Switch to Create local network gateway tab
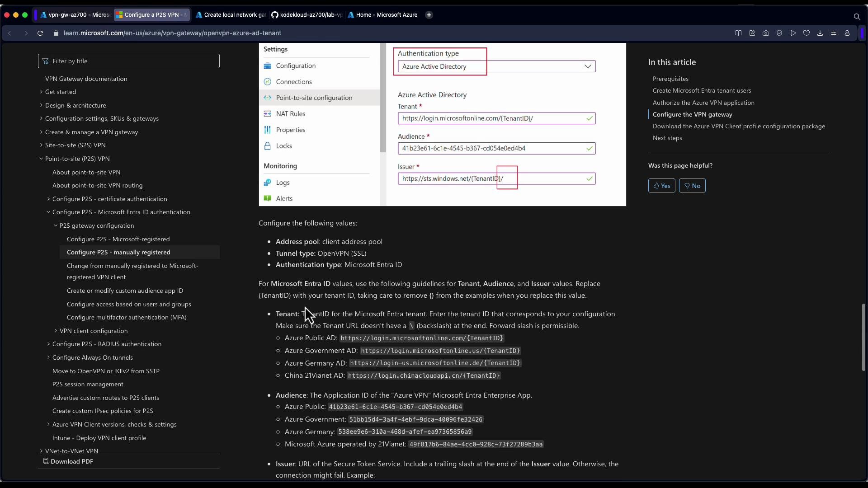 click(x=231, y=15)
